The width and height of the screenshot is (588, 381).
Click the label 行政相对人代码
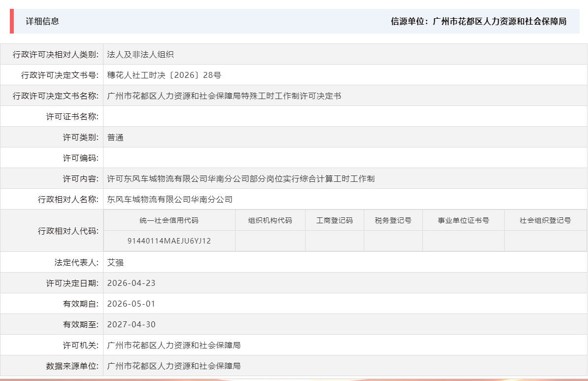pyautogui.click(x=68, y=231)
